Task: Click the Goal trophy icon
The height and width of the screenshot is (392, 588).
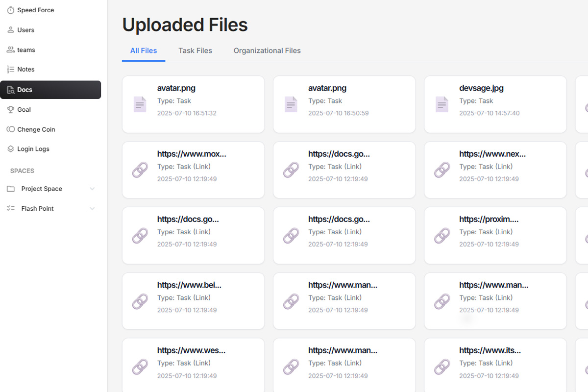Action: coord(10,110)
